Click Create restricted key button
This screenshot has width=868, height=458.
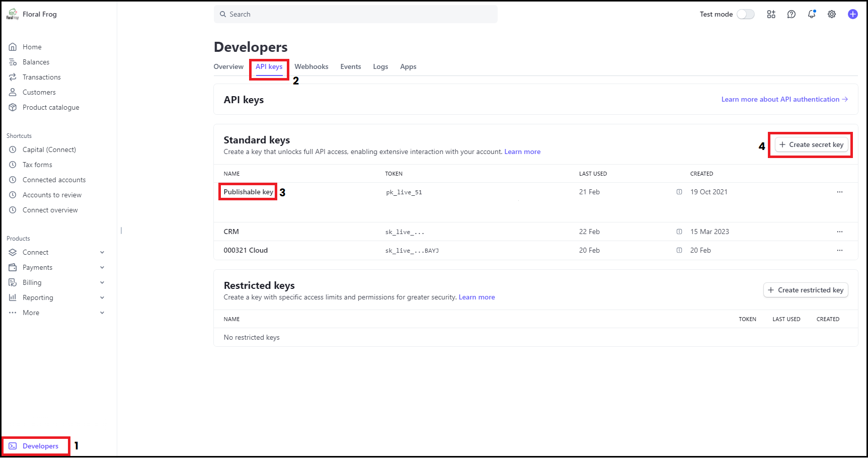[x=806, y=290]
